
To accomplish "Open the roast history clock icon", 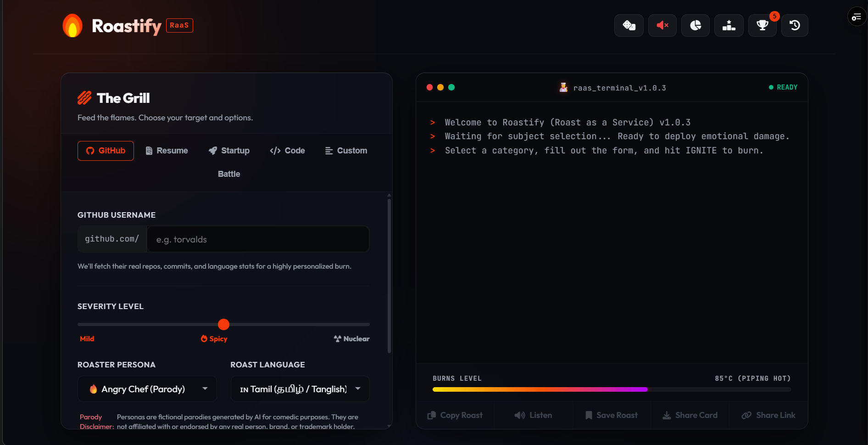I will 795,25.
